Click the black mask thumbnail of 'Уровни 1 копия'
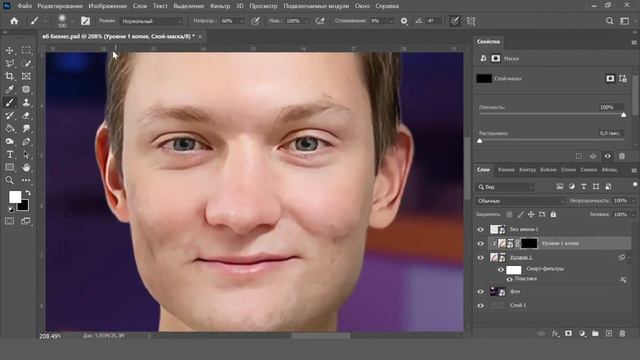The image size is (640, 360). pyautogui.click(x=529, y=243)
